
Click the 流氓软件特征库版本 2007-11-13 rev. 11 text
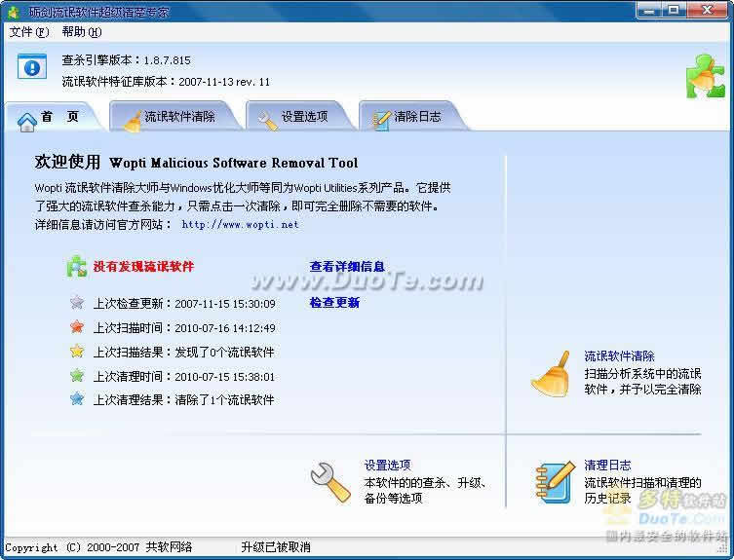pyautogui.click(x=166, y=82)
